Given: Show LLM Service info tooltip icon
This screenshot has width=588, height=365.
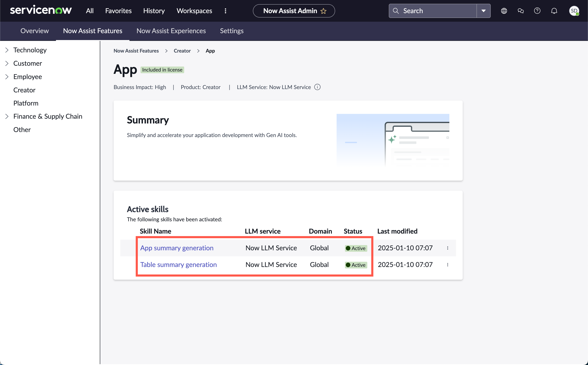Looking at the screenshot, I should (317, 87).
